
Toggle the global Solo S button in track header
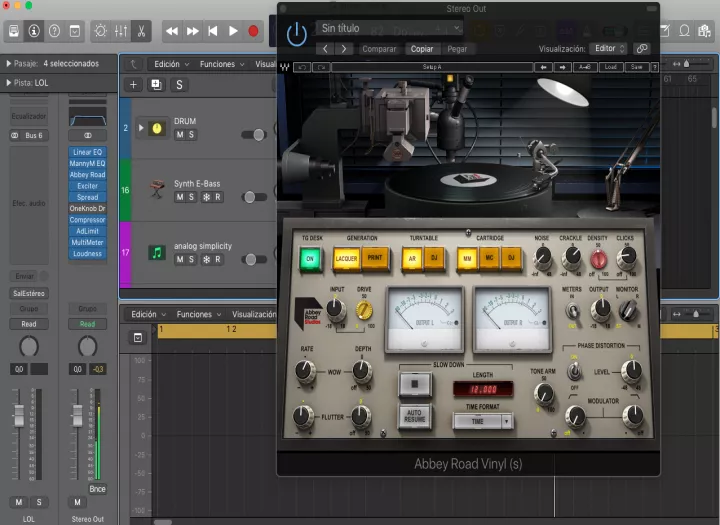coord(180,85)
